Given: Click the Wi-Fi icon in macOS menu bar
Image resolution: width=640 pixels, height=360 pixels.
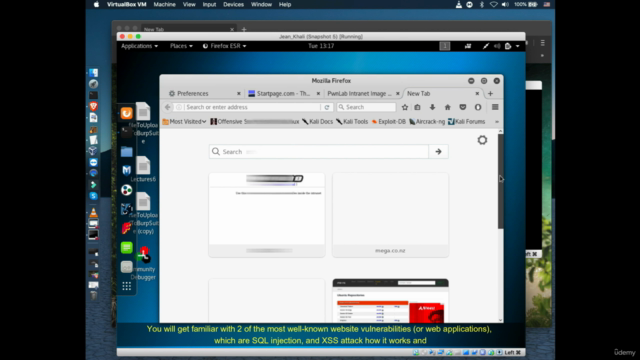Looking at the screenshot, I should pos(493,4).
